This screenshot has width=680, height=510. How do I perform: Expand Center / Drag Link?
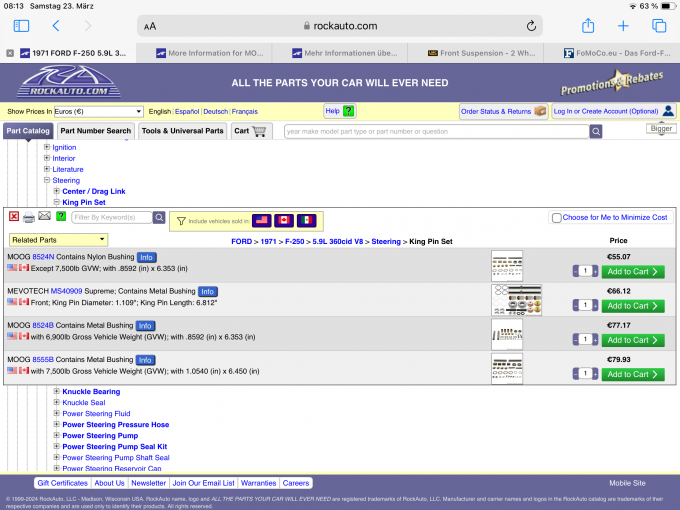pos(56,191)
